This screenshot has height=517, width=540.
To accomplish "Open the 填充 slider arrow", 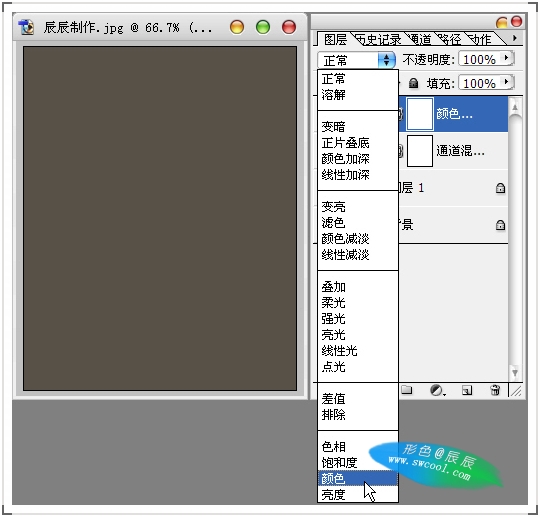I will point(507,82).
